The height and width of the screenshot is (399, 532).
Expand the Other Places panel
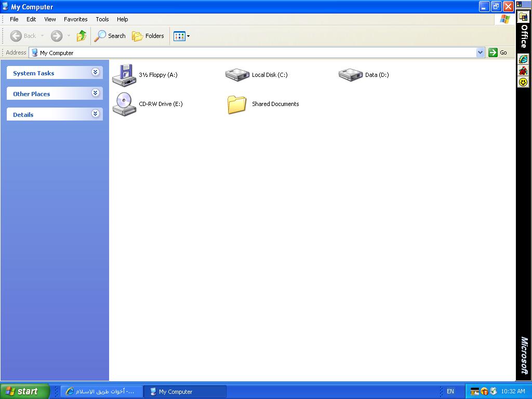95,93
